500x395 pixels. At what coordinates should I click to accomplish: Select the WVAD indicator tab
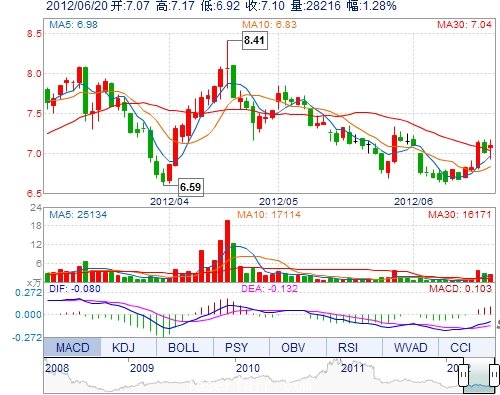coord(410,347)
